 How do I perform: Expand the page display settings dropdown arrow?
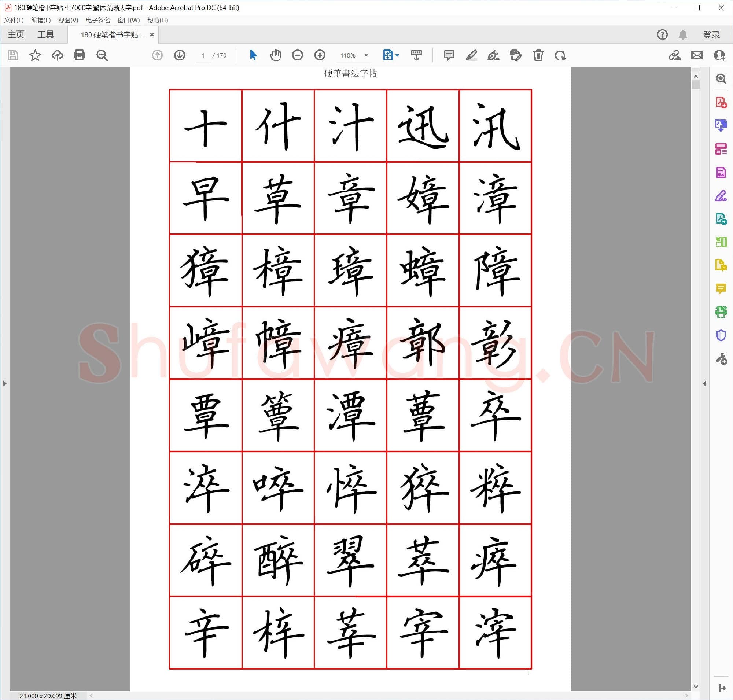tap(398, 55)
